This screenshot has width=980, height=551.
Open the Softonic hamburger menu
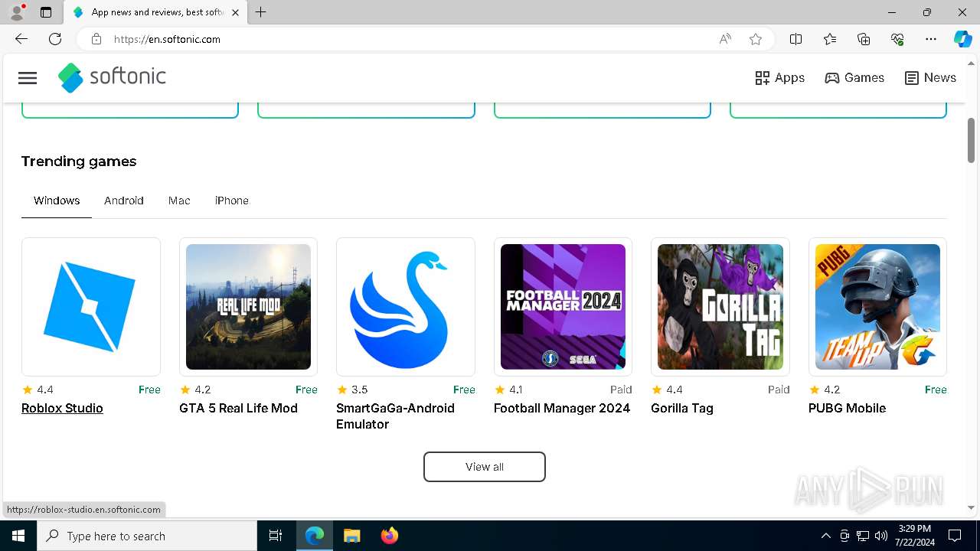pos(28,78)
